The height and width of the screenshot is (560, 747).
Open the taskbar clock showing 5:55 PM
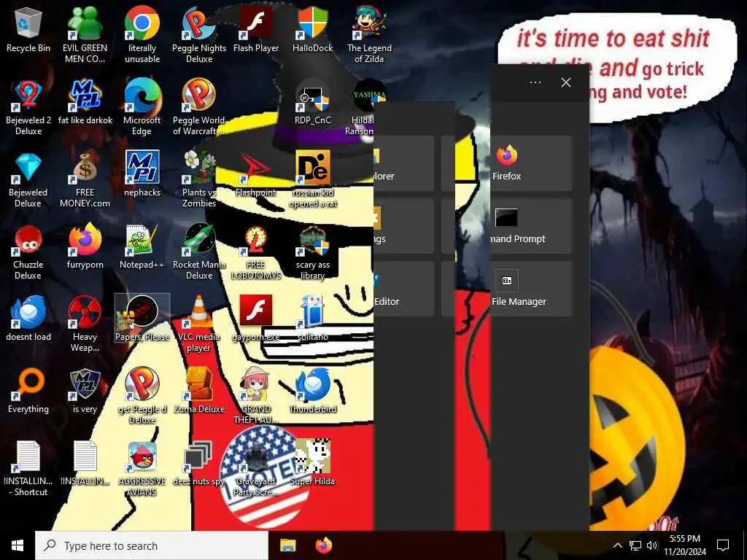click(x=685, y=545)
